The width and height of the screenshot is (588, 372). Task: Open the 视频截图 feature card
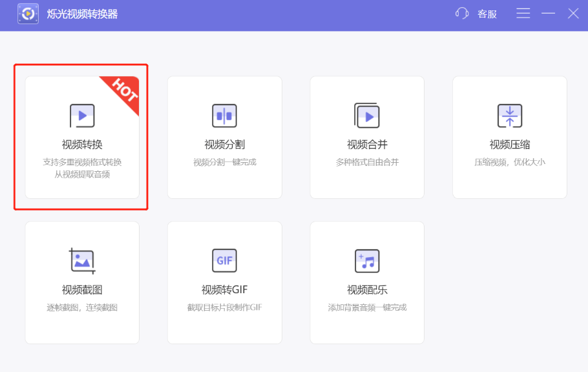(81, 281)
